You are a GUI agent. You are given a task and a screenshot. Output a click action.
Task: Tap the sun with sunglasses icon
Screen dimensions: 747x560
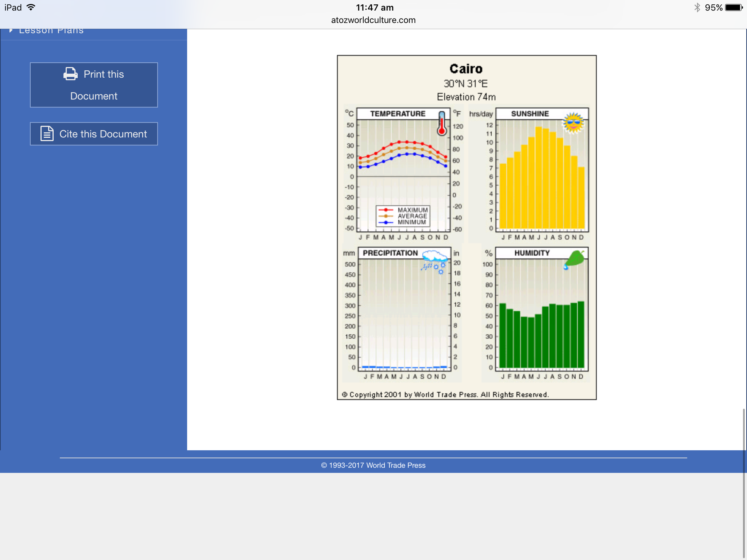573,122
